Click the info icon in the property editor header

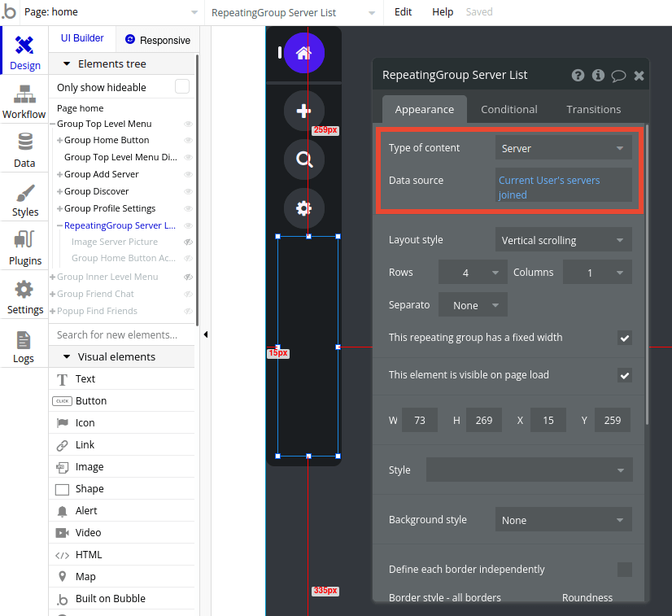598,75
